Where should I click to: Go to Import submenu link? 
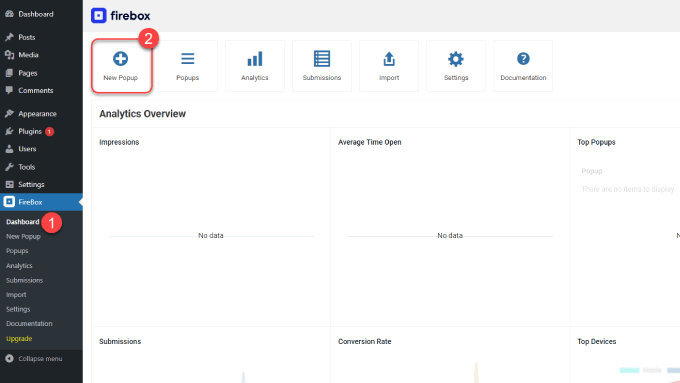[x=16, y=295]
